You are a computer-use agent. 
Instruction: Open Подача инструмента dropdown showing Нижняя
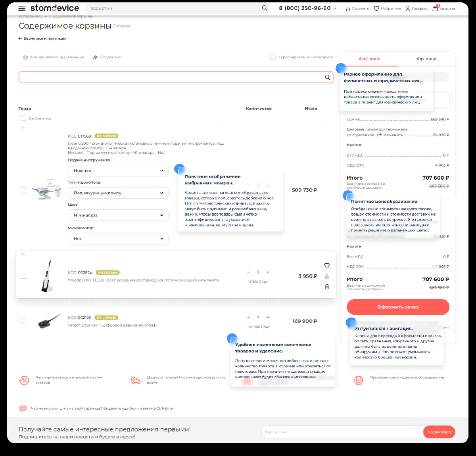click(x=118, y=171)
